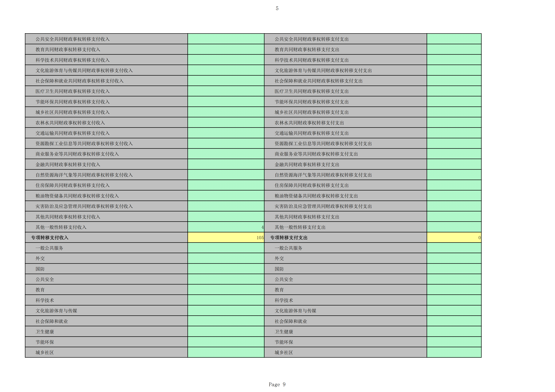Click 公共安全 in the income column
Image resolution: width=555 pixels, height=392 pixels.
[x=45, y=280]
